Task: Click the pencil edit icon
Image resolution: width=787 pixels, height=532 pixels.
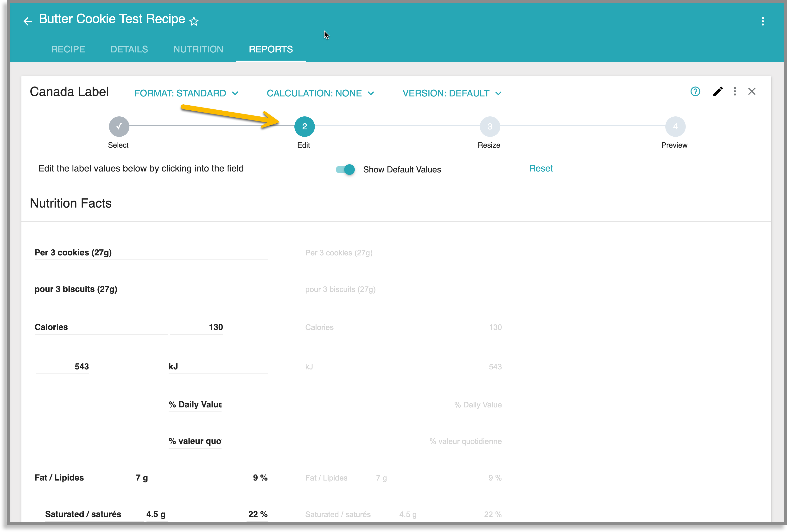Action: coord(718,91)
